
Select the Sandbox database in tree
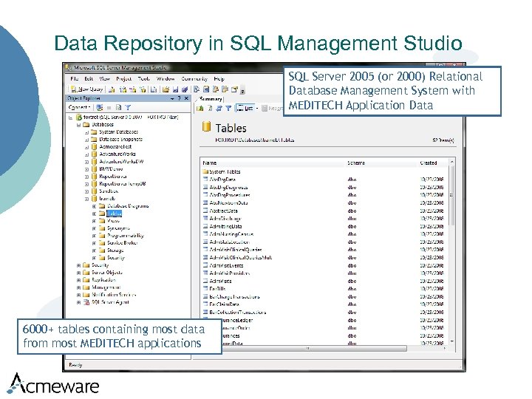pos(109,191)
